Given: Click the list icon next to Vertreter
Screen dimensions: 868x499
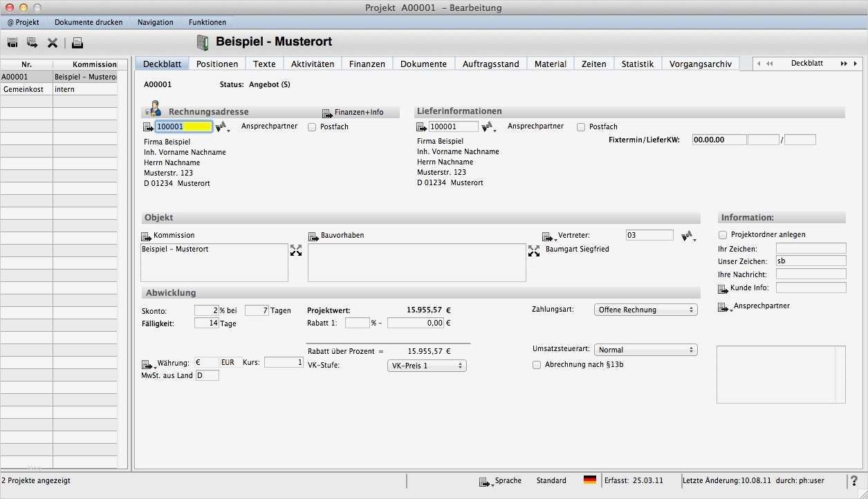Looking at the screenshot, I should click(549, 237).
